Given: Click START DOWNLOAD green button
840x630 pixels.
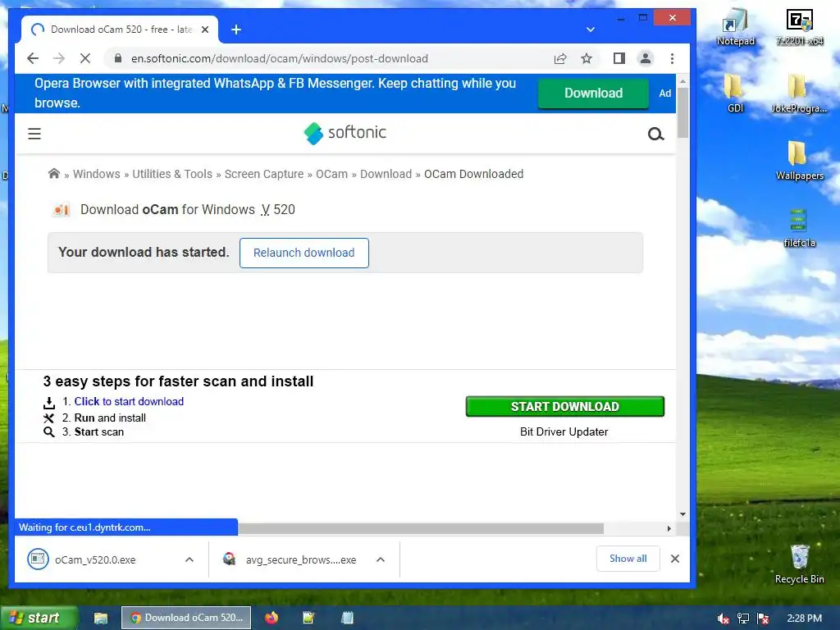Looking at the screenshot, I should [564, 407].
